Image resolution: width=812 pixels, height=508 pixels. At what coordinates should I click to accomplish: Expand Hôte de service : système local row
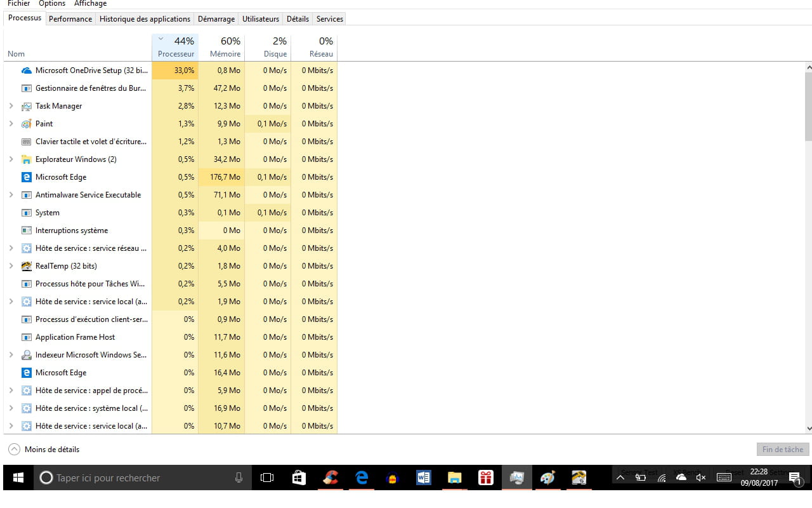point(11,408)
